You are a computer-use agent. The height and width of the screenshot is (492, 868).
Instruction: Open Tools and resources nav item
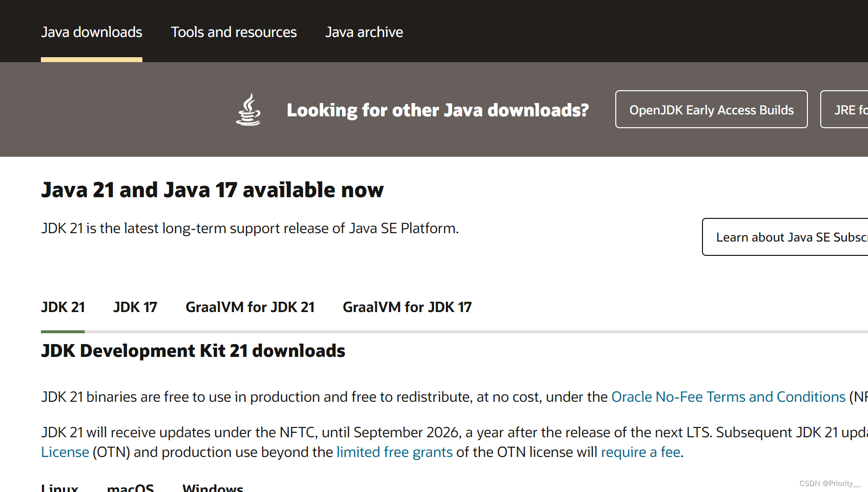point(234,32)
